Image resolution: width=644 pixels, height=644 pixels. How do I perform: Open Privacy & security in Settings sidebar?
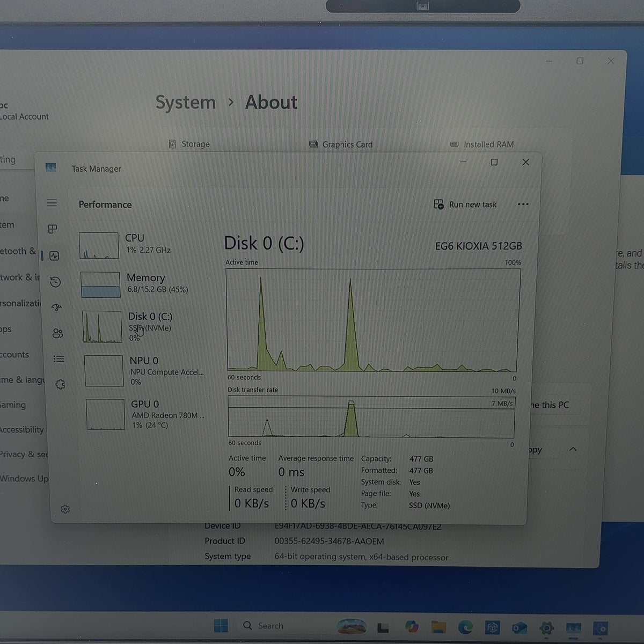click(x=24, y=454)
